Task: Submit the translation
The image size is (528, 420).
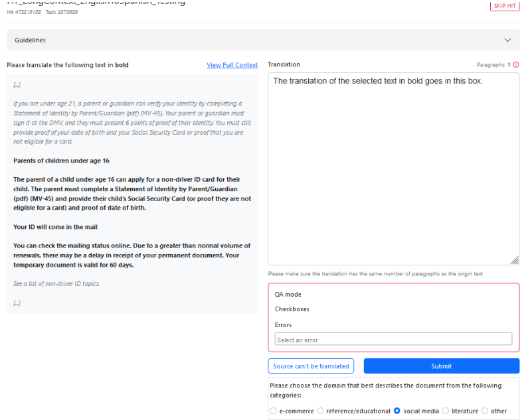Action: (x=441, y=366)
